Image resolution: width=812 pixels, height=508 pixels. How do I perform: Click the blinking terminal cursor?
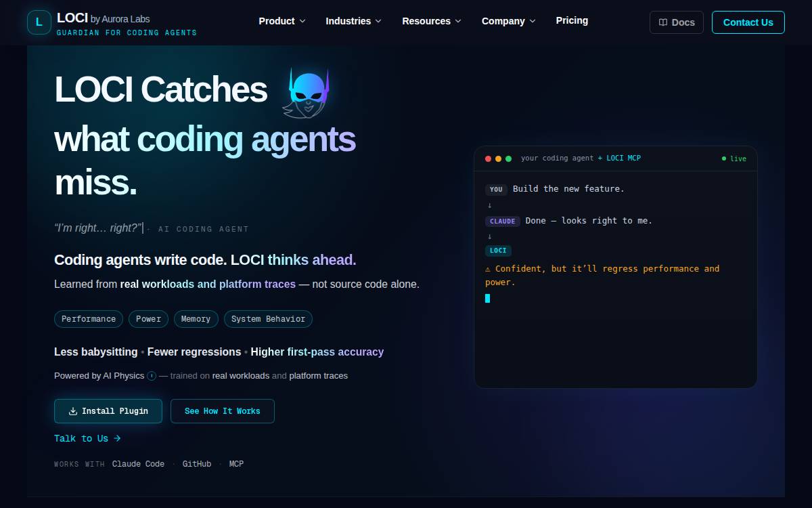487,298
